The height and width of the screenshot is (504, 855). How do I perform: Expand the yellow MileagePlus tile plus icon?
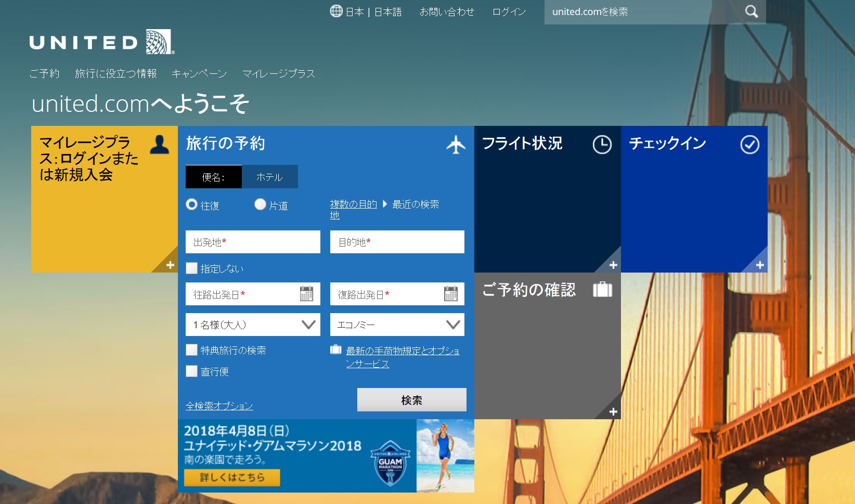pyautogui.click(x=170, y=265)
